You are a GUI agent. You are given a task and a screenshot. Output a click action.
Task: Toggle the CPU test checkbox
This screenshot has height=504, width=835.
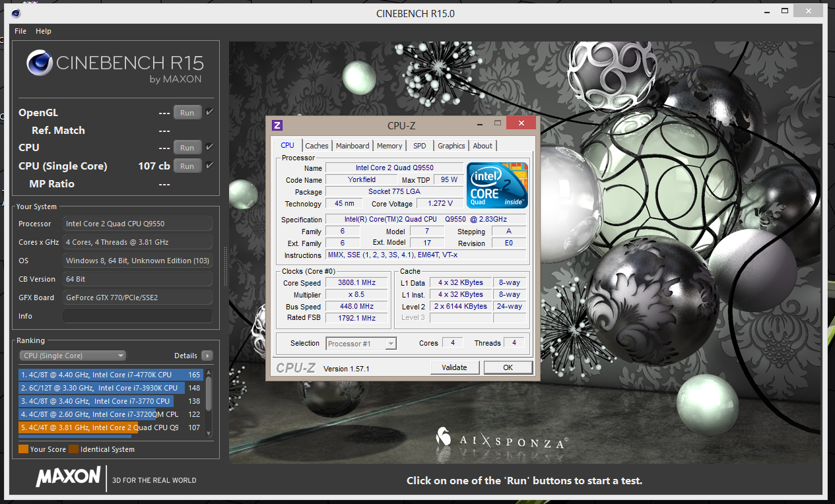tap(209, 147)
